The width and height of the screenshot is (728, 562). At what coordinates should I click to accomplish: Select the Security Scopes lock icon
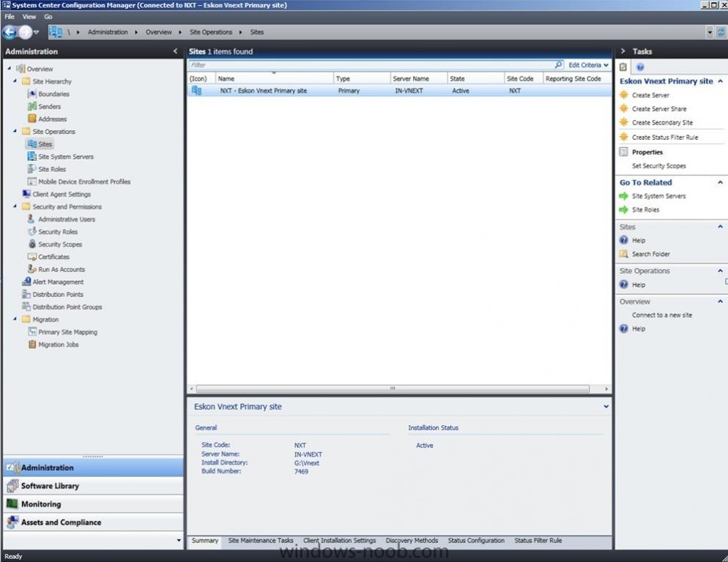tap(32, 244)
